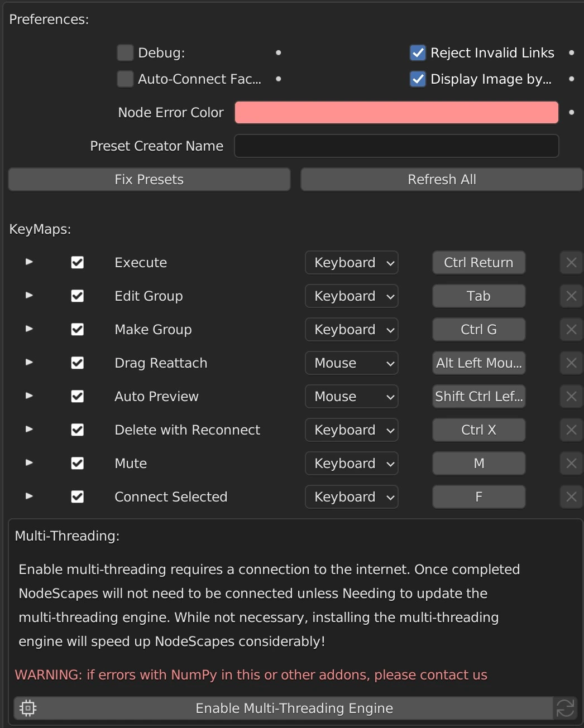Delete the Drag Reattach keymap via X

pyautogui.click(x=571, y=363)
